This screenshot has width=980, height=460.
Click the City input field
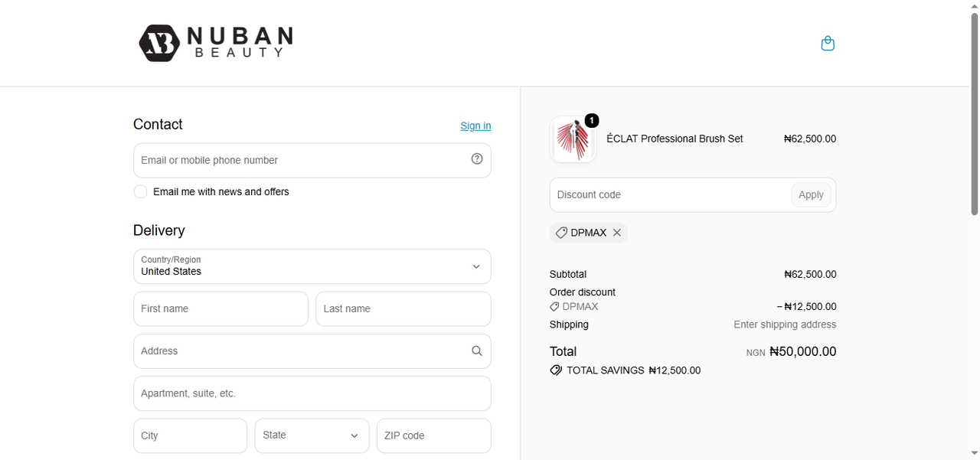[x=191, y=436]
